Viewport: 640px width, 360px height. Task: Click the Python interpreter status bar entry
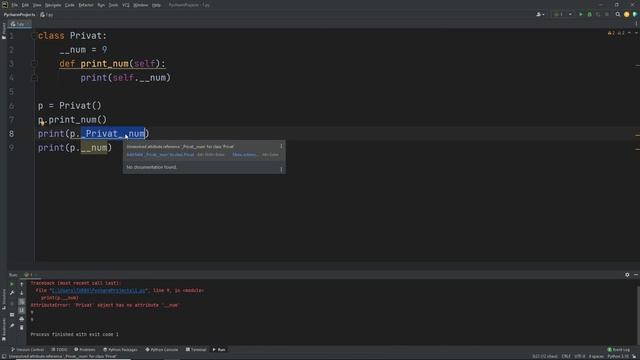618,357
